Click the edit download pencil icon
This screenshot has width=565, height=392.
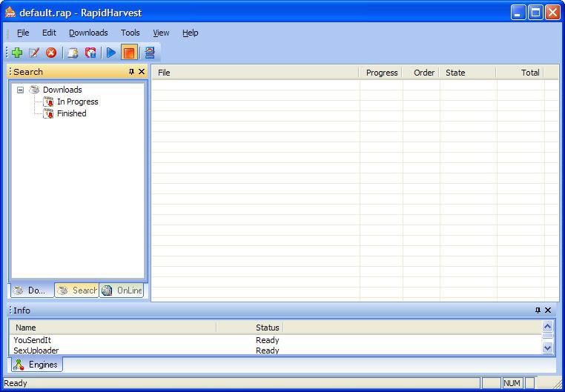coord(34,53)
